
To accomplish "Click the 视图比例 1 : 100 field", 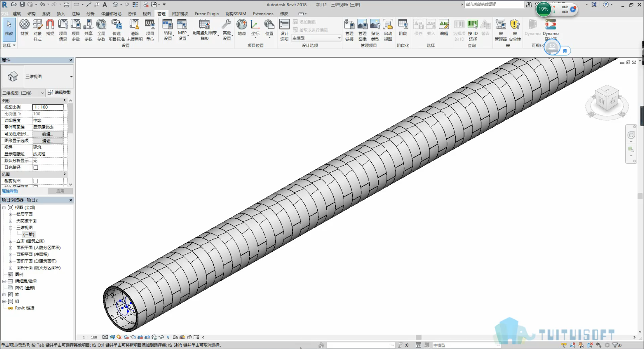I will point(48,107).
